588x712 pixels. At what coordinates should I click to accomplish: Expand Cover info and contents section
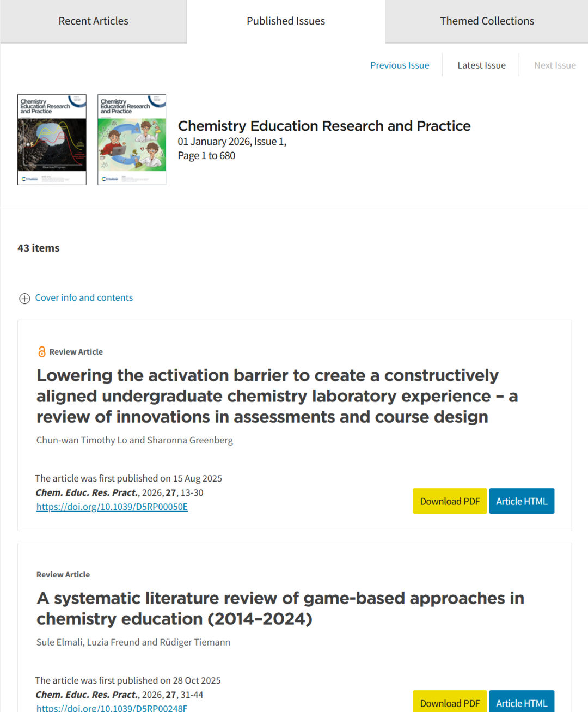click(x=84, y=297)
